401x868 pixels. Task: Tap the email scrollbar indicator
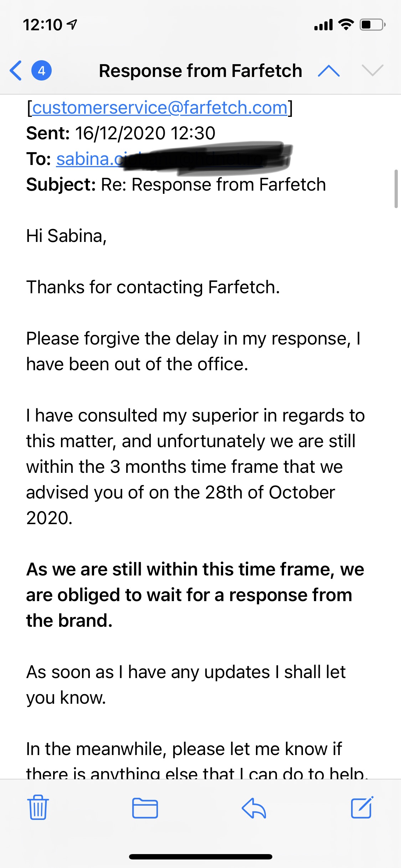coord(396,189)
